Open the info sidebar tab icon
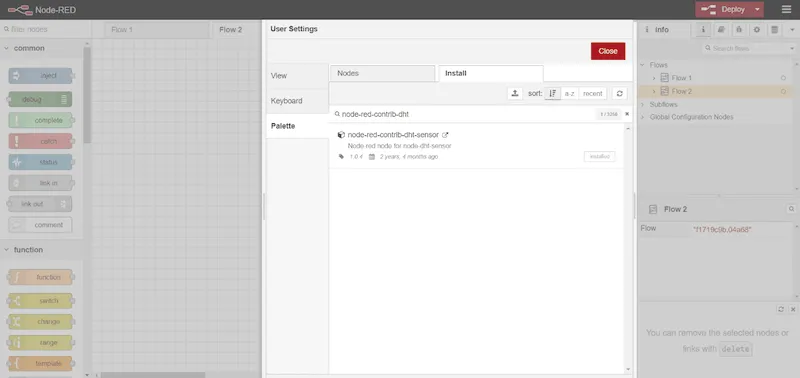 [703, 30]
